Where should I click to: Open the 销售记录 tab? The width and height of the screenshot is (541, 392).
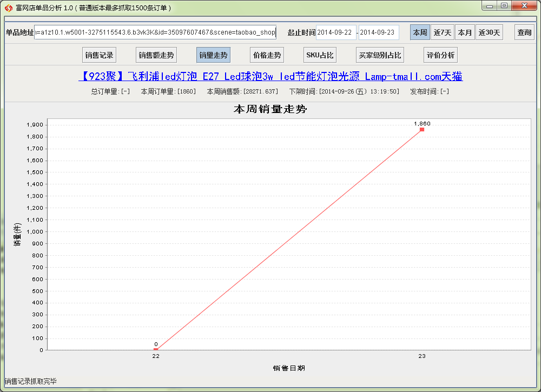[x=100, y=55]
